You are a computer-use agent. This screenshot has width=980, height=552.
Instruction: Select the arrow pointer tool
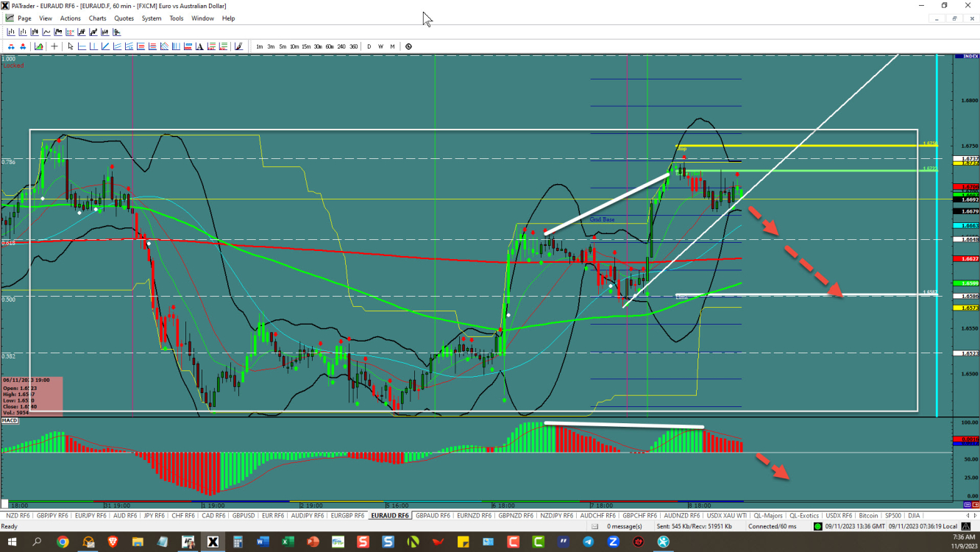point(71,46)
